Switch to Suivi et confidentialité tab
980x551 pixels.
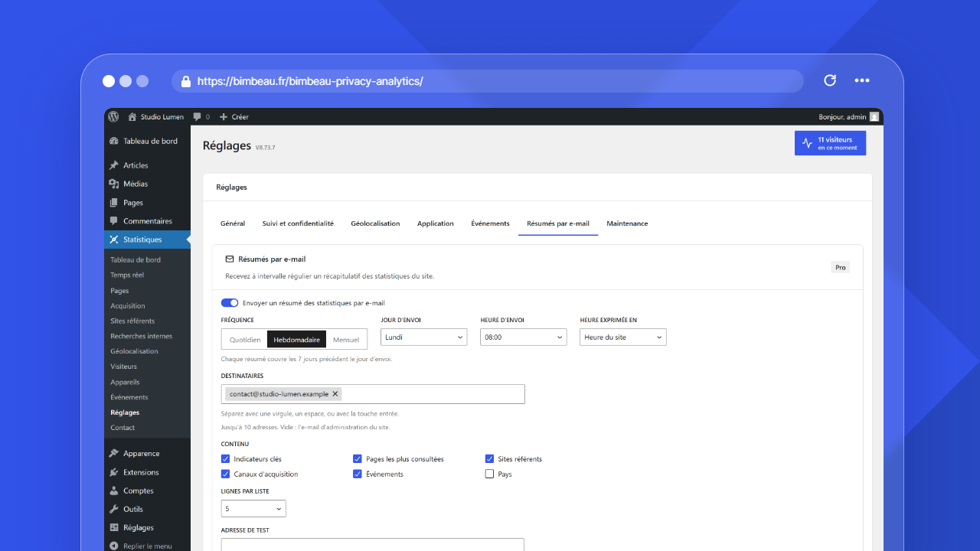click(298, 223)
